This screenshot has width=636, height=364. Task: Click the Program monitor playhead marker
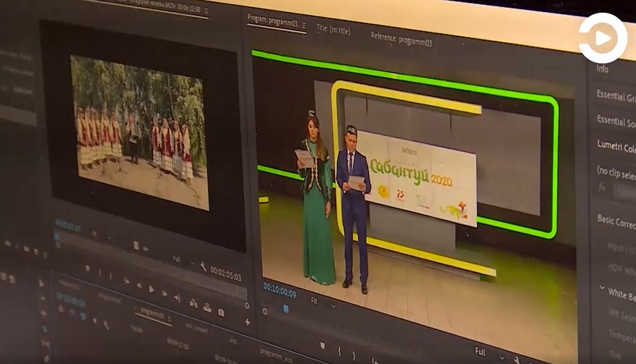coord(285,309)
